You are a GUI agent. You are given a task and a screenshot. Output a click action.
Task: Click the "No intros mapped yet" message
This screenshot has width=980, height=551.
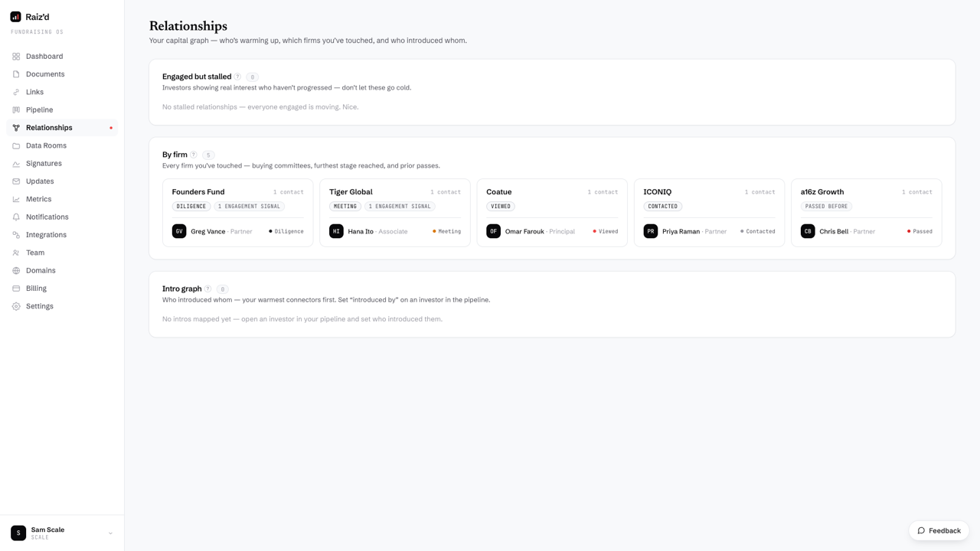click(x=302, y=319)
